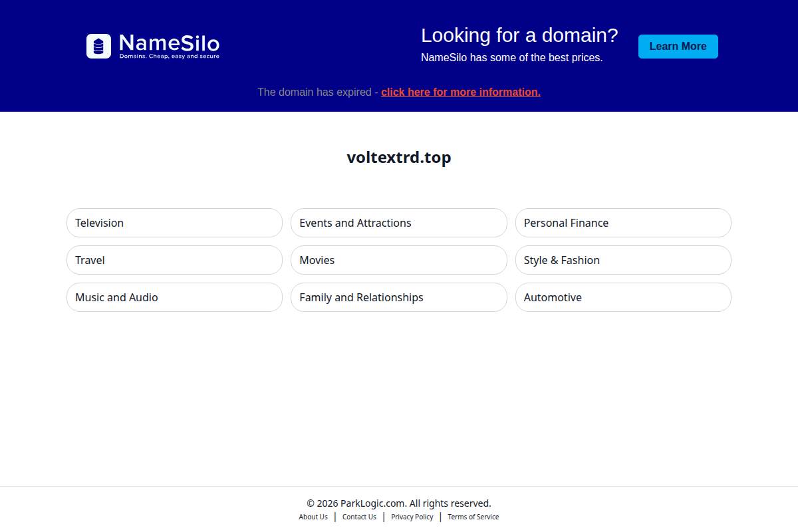
Task: Choose Style & Fashion category
Action: coord(623,260)
